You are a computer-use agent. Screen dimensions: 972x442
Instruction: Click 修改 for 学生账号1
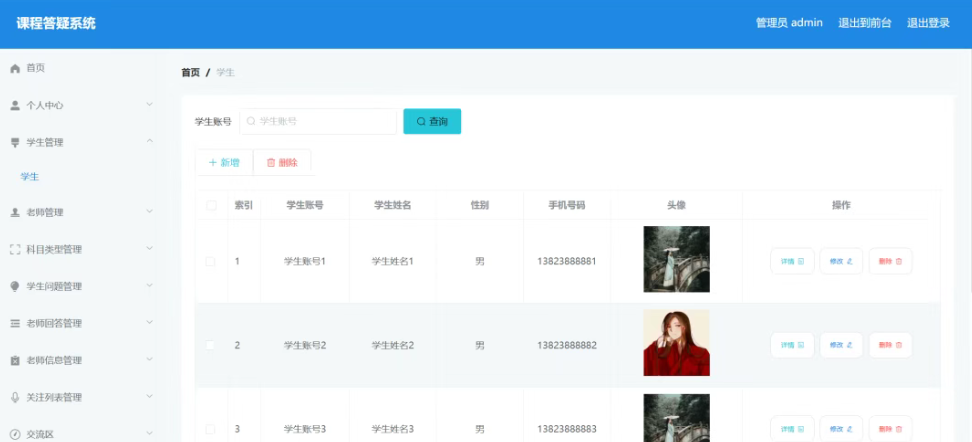pos(841,262)
